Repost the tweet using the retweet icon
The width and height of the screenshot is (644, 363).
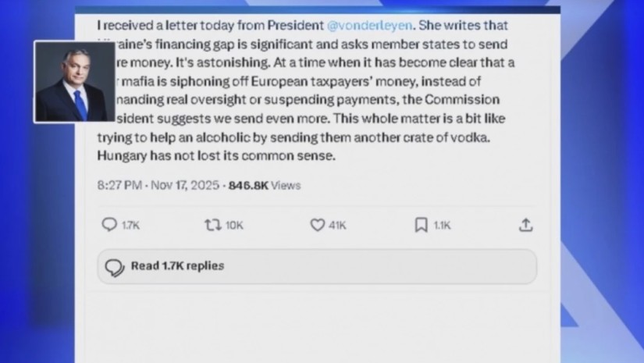(x=212, y=225)
